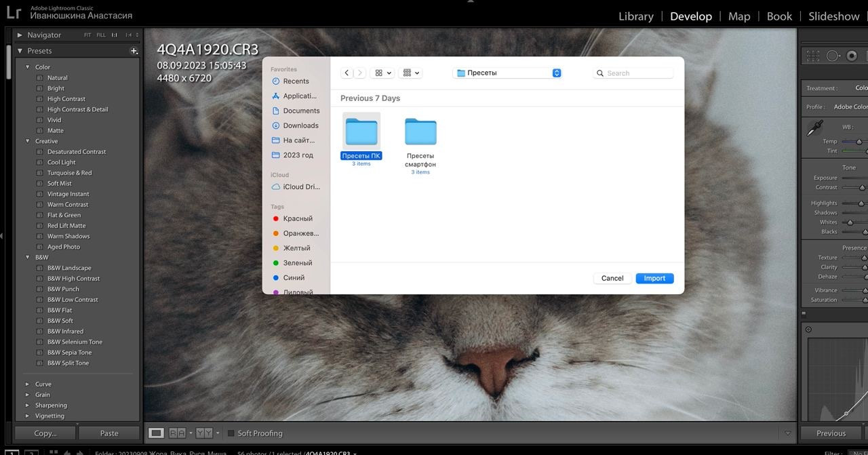Screen dimensions: 868x455
Task: Expand the Navigator panel
Action: 20,35
